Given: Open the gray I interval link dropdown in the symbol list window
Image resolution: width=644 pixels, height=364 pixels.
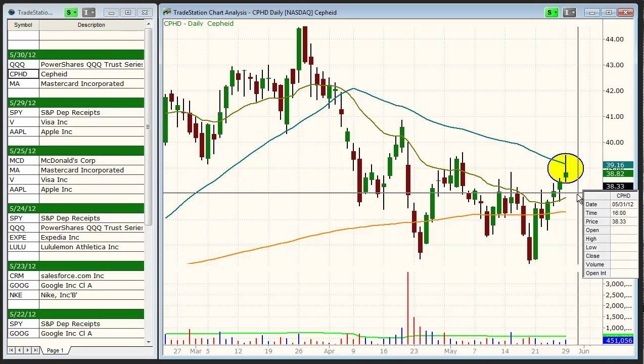Looking at the screenshot, I should 88,12.
